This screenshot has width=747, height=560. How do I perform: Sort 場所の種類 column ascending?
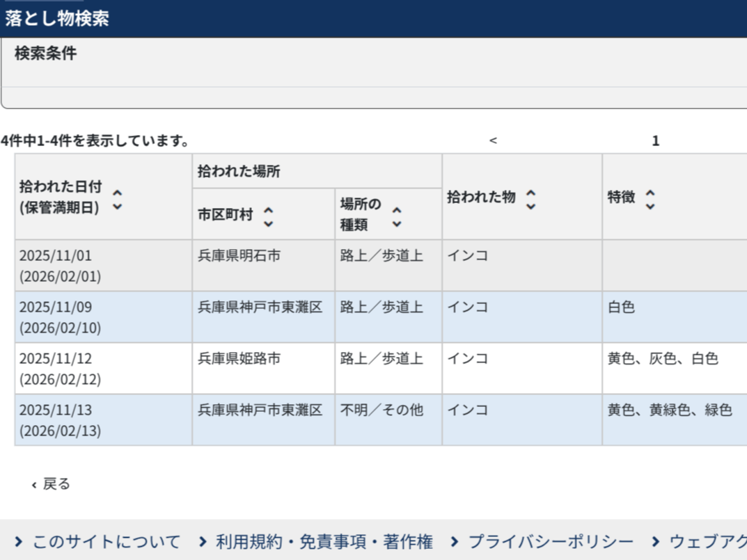[395, 208]
